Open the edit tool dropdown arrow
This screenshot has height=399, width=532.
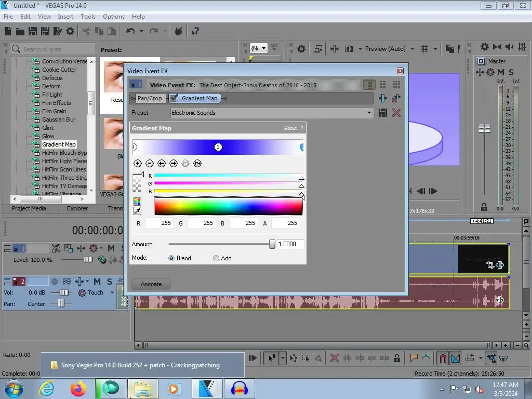click(x=283, y=358)
